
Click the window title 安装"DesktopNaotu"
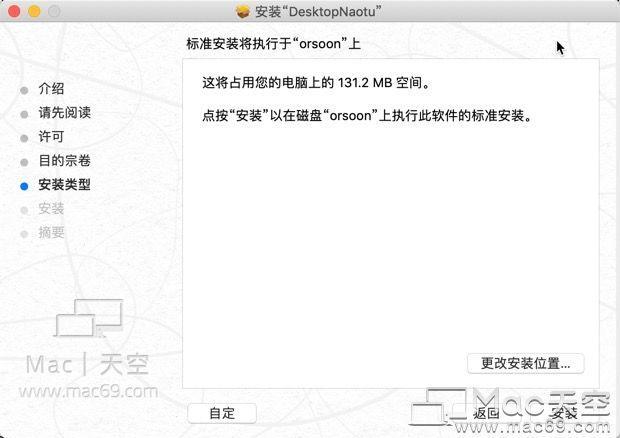pos(318,12)
